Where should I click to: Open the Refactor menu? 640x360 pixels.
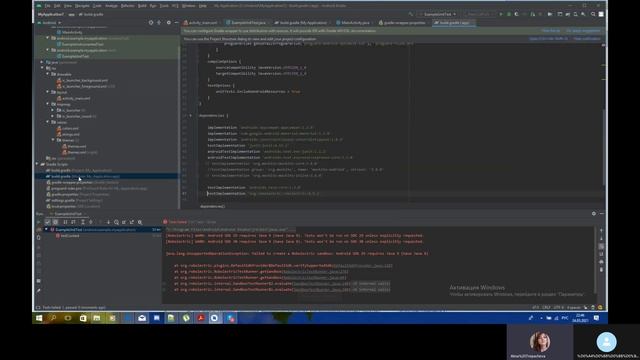coord(127,6)
